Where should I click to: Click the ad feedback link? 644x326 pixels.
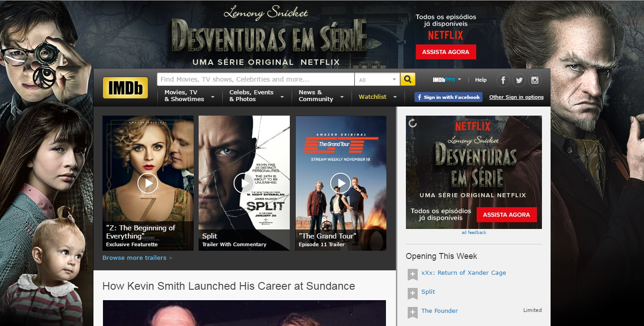click(x=474, y=233)
